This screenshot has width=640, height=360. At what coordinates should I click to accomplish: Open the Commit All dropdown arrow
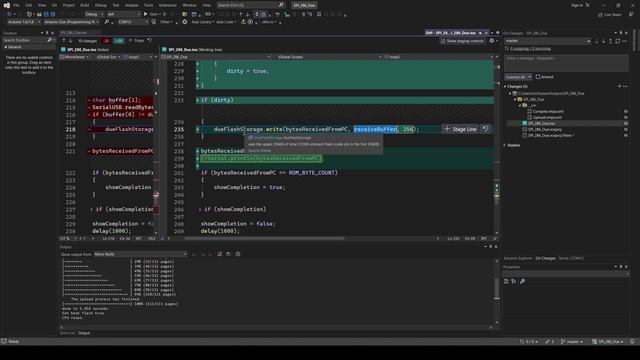pyautogui.click(x=529, y=77)
